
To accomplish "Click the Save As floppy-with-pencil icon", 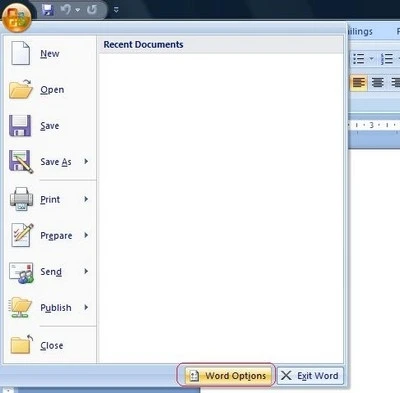I will tap(21, 162).
